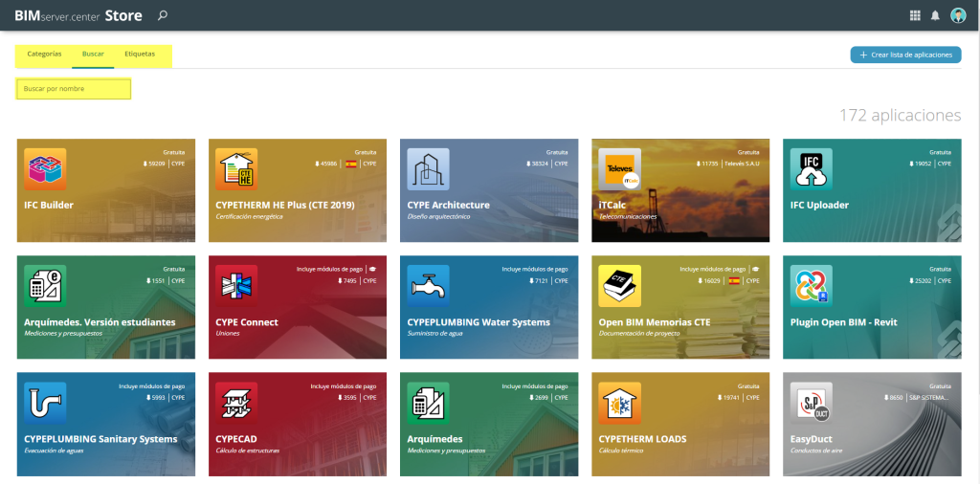980x484 pixels.
Task: Click the IFC Uploader cloud icon
Action: tap(811, 169)
